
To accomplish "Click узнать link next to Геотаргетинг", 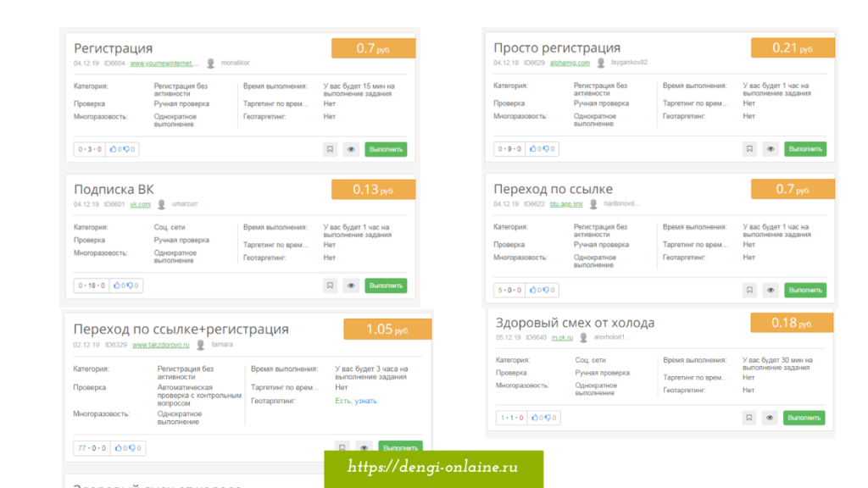I will (365, 401).
